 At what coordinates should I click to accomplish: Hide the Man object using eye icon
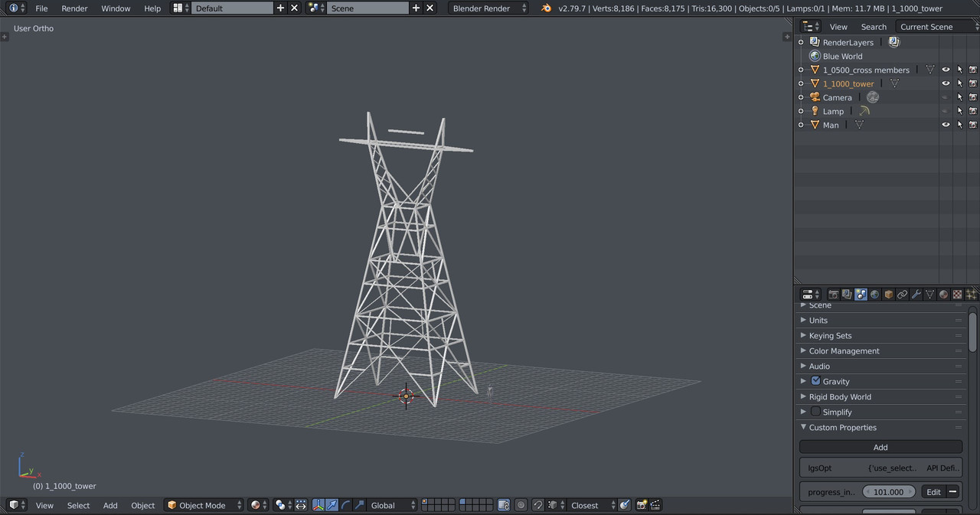pyautogui.click(x=946, y=125)
